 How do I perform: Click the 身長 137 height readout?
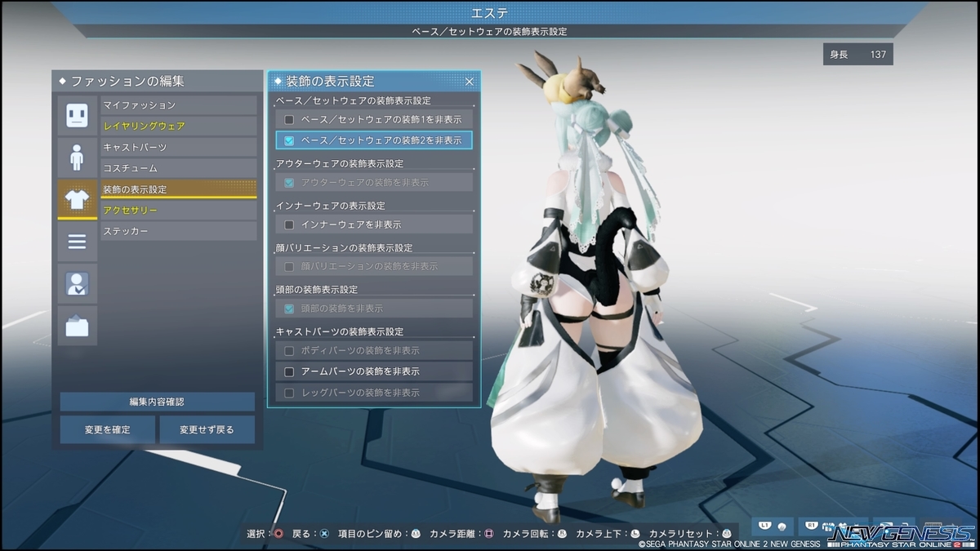click(857, 55)
